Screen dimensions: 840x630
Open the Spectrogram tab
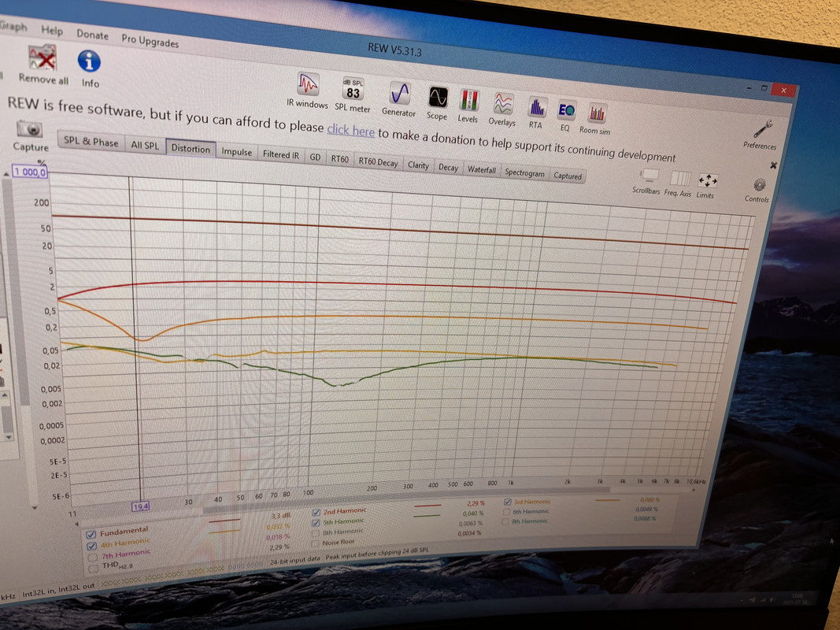click(524, 173)
